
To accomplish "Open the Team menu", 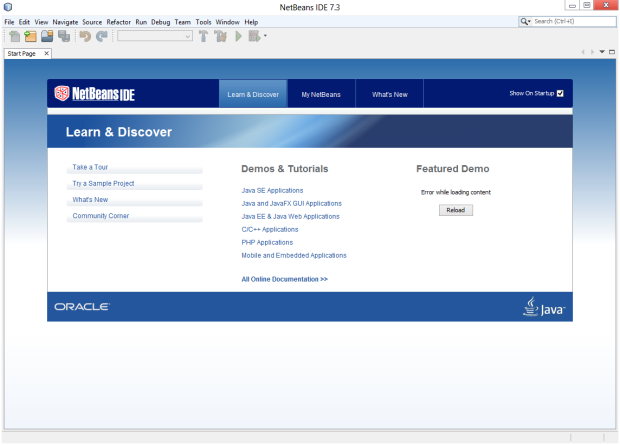I will coord(183,22).
